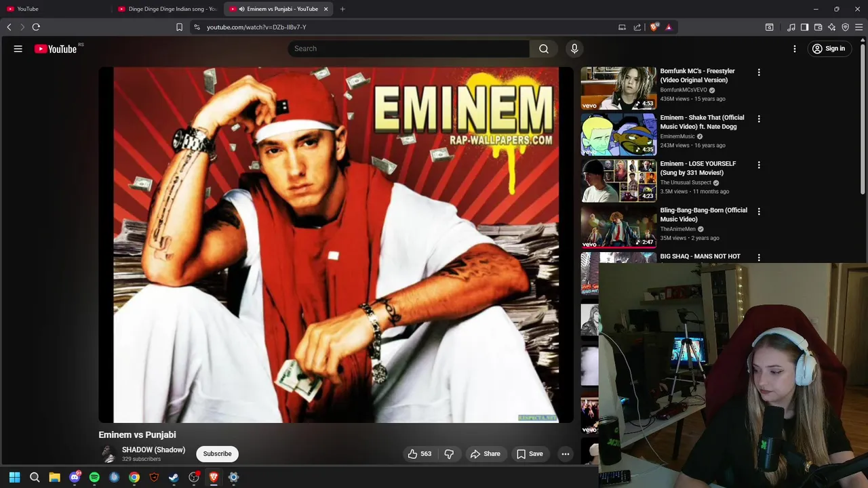Open options menu for BIG SHAQ video
Viewport: 868px width, 488px height.
759,258
